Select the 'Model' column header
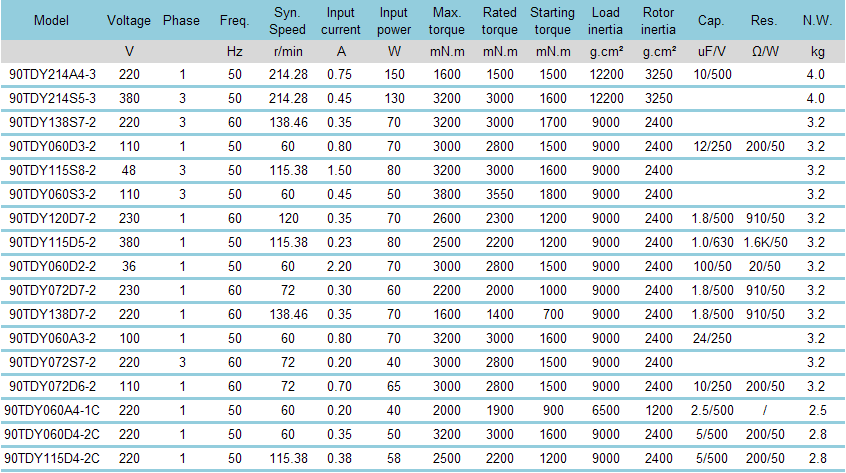Viewport: 846px width, 473px height. click(51, 20)
